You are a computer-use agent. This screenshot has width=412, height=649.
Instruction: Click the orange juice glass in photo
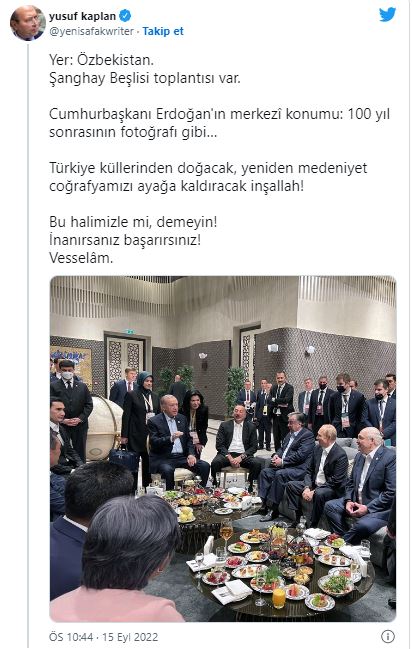point(279,598)
